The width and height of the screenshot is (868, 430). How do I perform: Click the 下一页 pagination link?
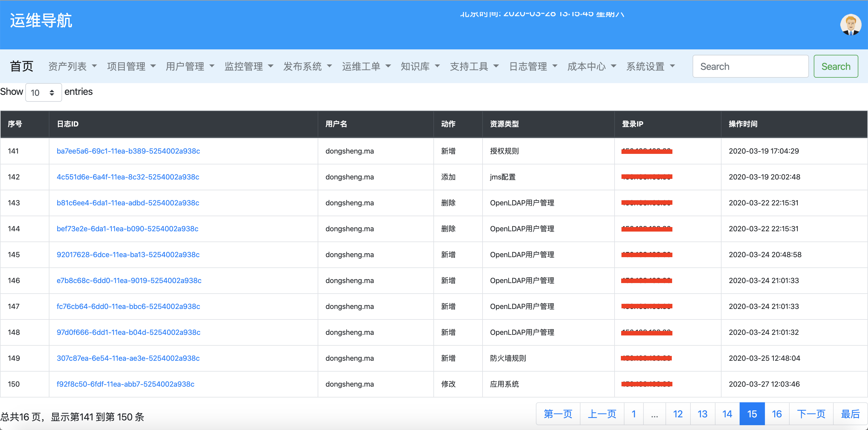point(811,414)
